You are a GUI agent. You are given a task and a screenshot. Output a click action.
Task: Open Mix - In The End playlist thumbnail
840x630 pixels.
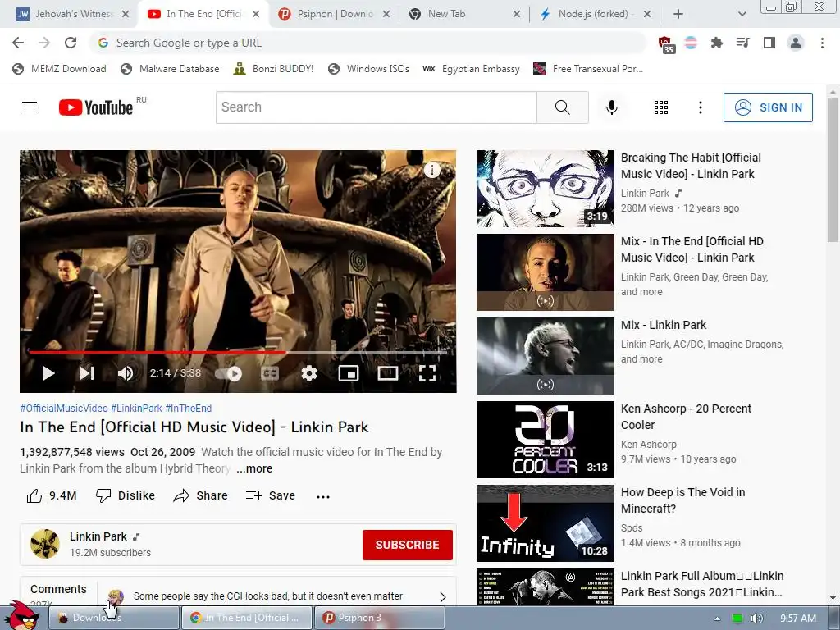[546, 272]
